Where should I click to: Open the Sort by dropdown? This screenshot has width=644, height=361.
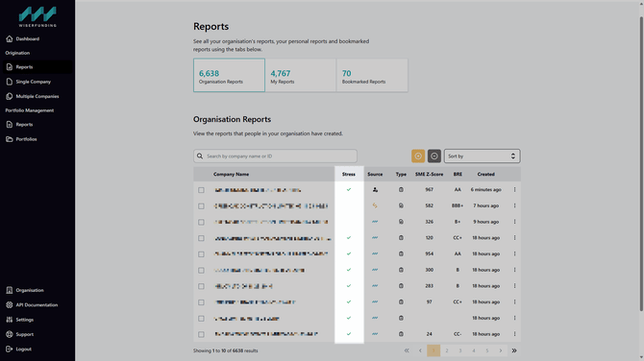click(482, 156)
